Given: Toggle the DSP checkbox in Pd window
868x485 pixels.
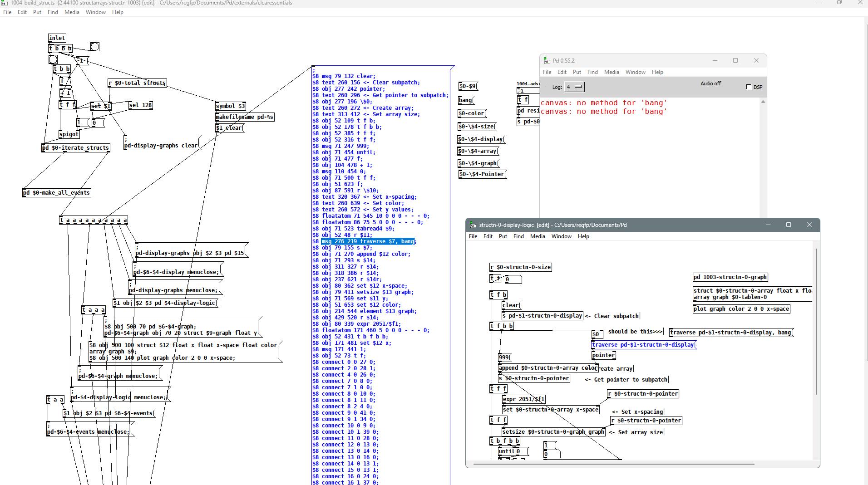Looking at the screenshot, I should [749, 87].
